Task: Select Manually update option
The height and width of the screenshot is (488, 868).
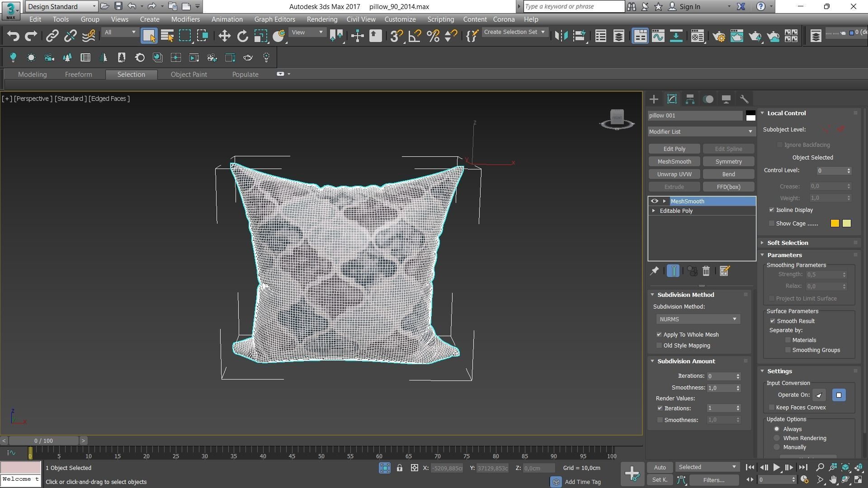Action: 777,447
